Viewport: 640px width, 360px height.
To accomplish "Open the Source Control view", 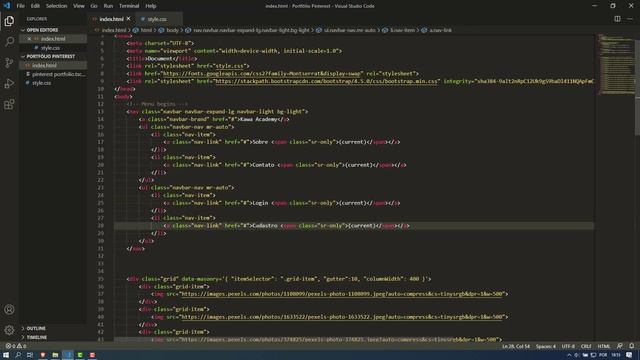I will click(x=9, y=62).
